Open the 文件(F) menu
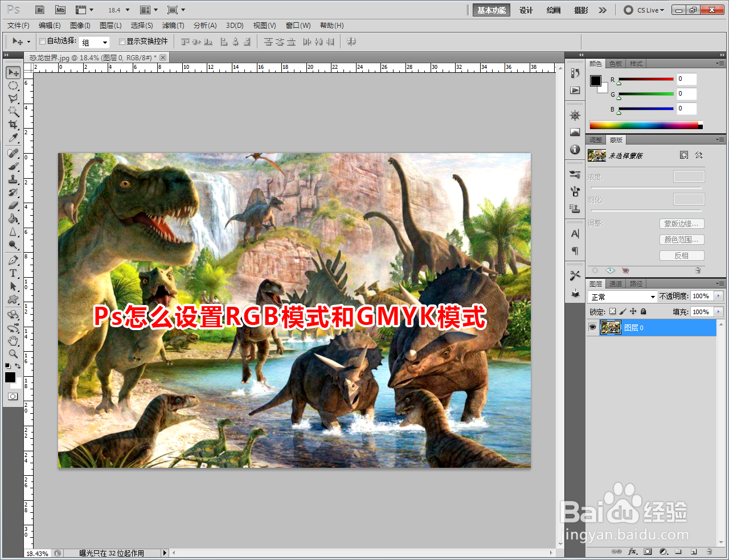The image size is (729, 560). point(18,26)
